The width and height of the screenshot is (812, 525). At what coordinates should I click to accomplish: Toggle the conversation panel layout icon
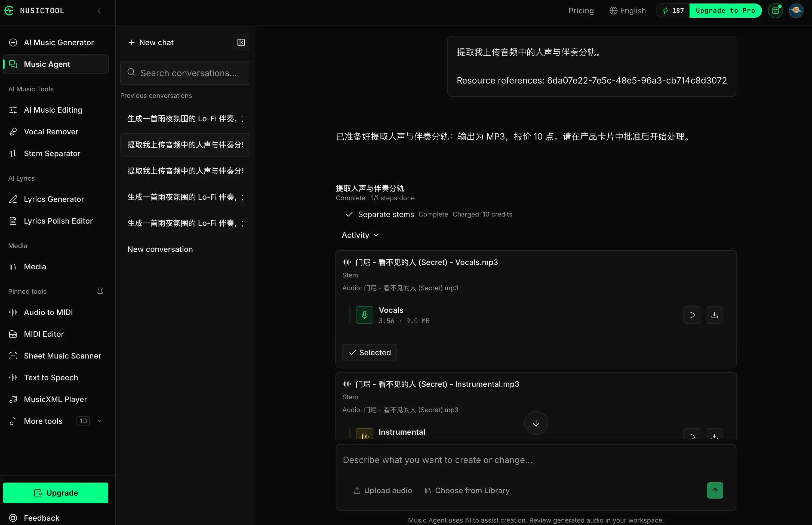(x=241, y=43)
